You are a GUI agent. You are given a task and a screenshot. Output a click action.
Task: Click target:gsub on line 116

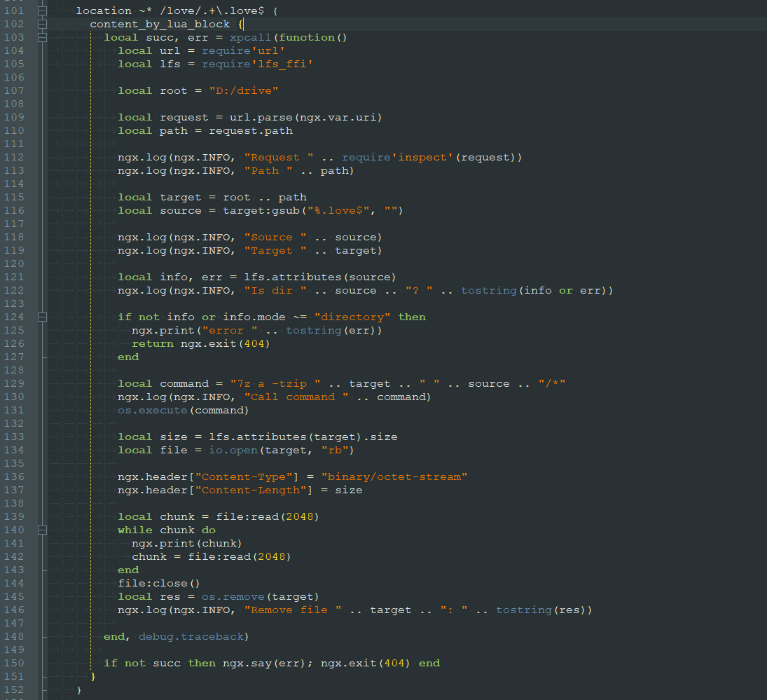[261, 211]
